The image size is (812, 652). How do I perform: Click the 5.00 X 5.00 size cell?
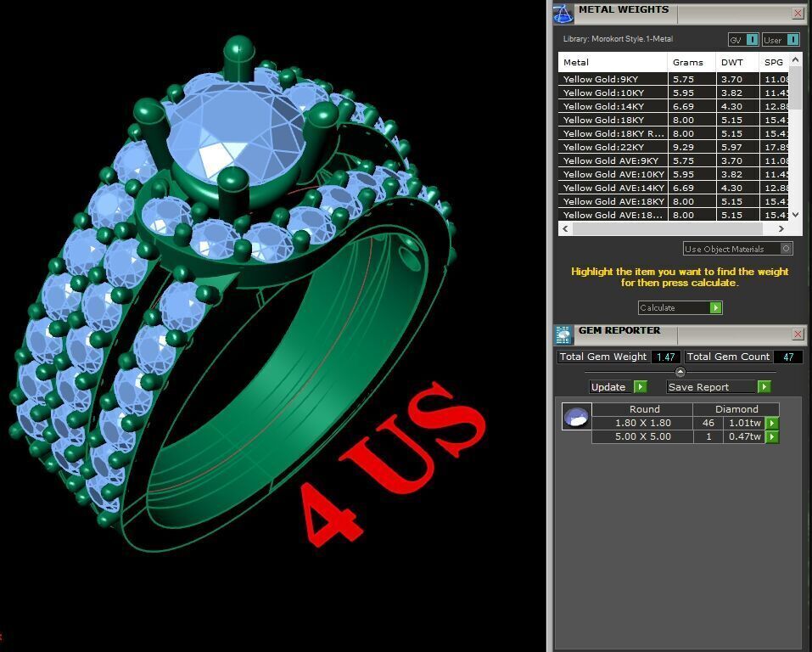(x=642, y=436)
